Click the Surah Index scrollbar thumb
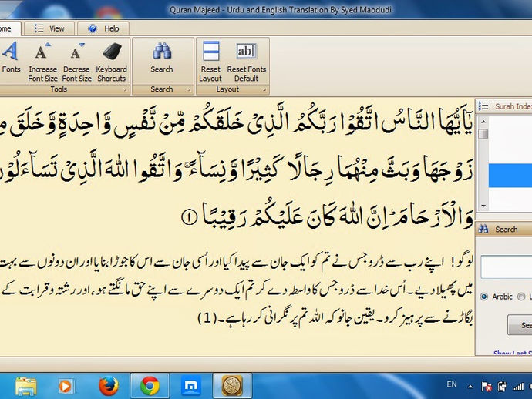Viewport: 532px width, 399px height. (x=483, y=134)
